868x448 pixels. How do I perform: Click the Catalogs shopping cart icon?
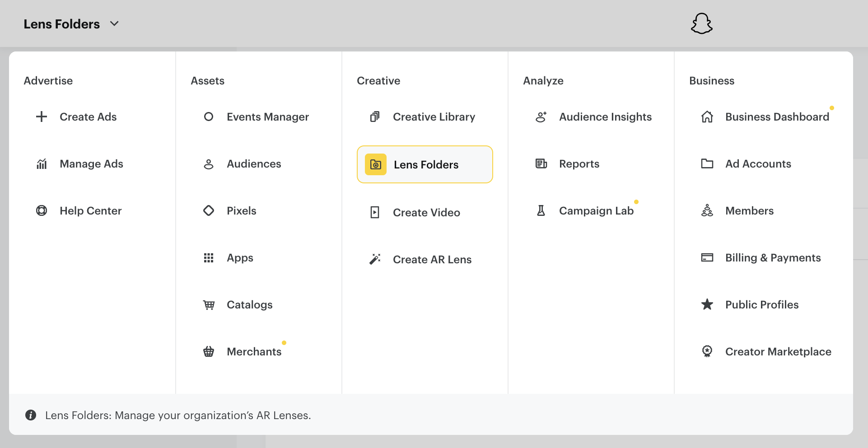tap(209, 304)
